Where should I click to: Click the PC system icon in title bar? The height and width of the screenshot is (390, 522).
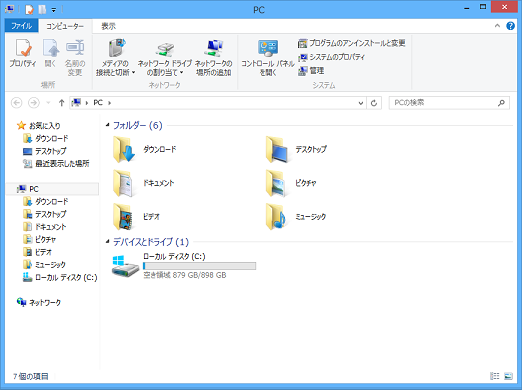(x=9, y=9)
